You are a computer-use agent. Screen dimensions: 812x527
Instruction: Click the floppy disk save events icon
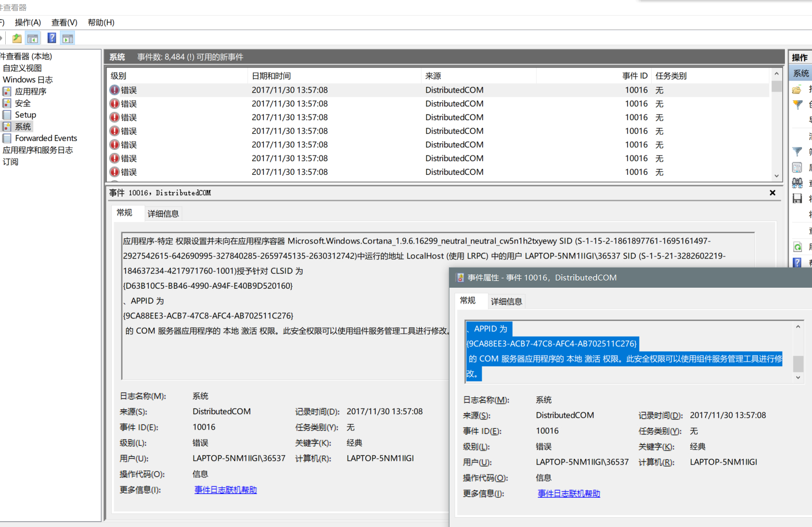pyautogui.click(x=797, y=198)
